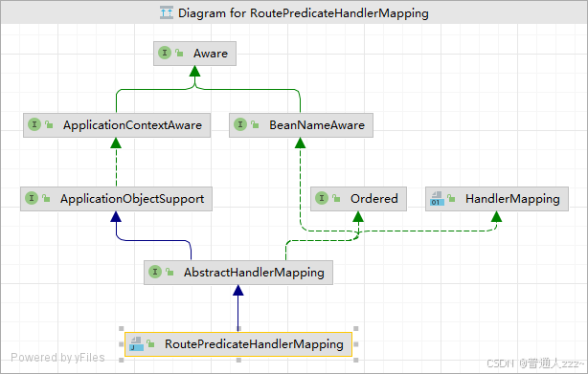Click the class icon on RoutePredicateHandlerMapping
The height and width of the screenshot is (374, 588).
136,343
